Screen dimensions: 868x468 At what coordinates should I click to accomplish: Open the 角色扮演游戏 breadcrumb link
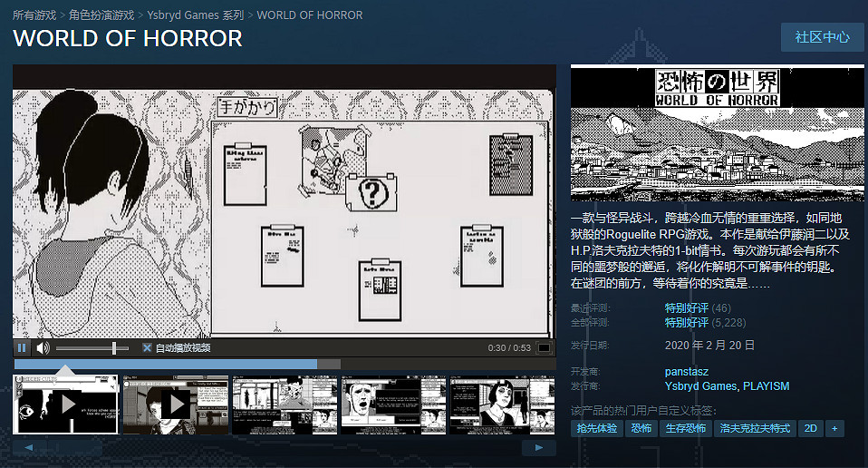click(101, 15)
